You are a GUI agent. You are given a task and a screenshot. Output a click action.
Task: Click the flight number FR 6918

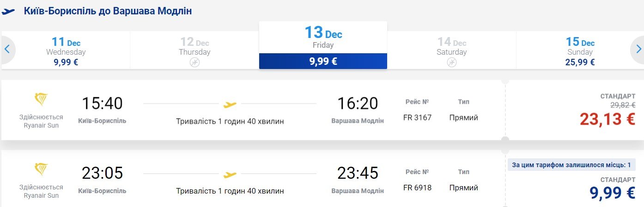click(417, 188)
